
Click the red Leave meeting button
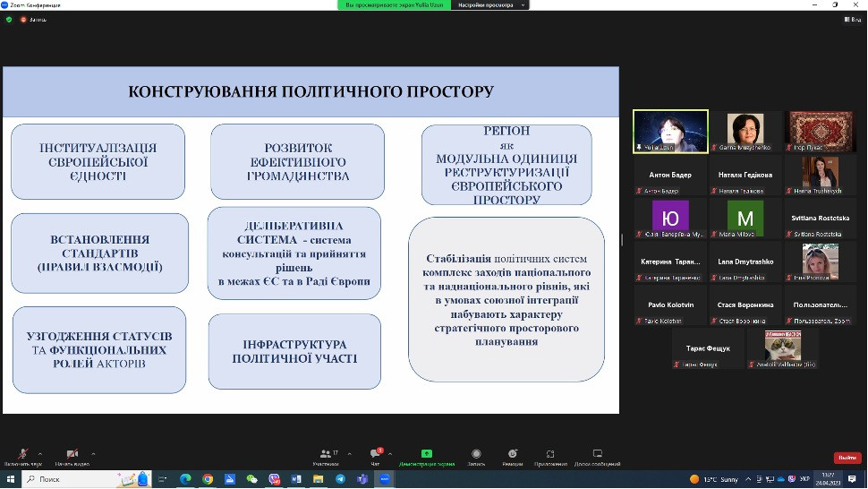tap(847, 458)
